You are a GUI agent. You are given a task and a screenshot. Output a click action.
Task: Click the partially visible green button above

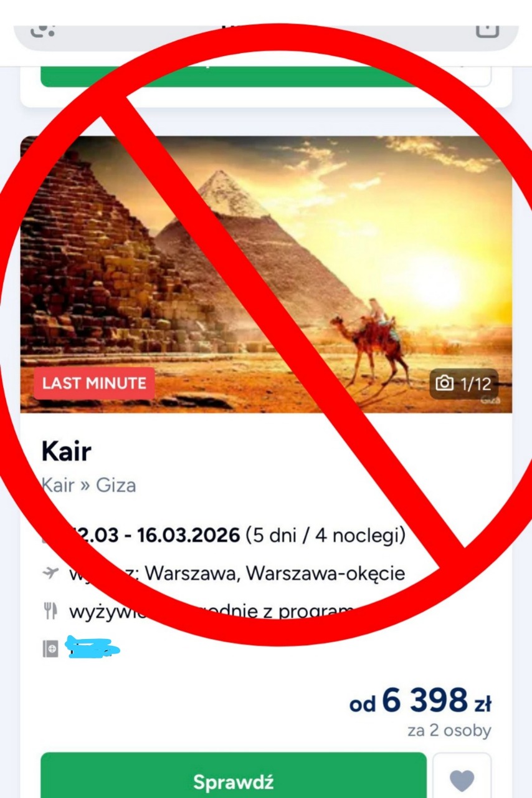pos(234,76)
